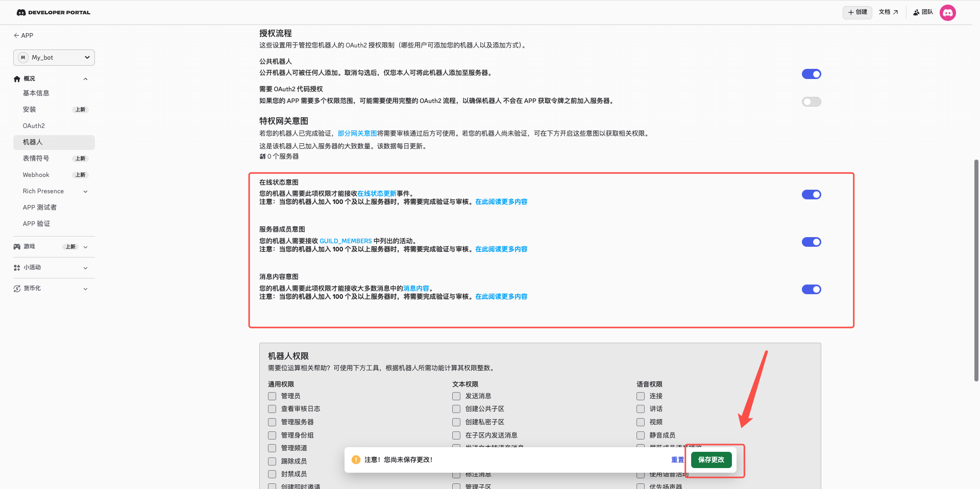Click the 小活动 activities icon
This screenshot has width=980, height=489.
click(17, 268)
